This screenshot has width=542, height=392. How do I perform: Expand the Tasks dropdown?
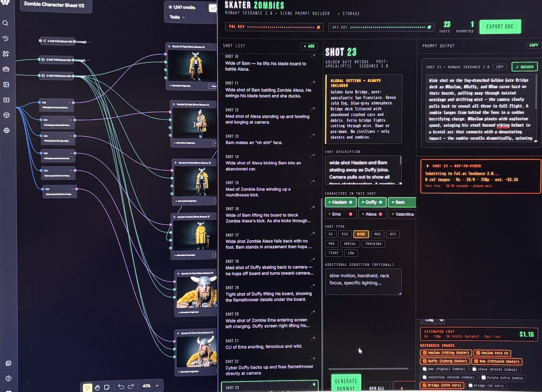[x=177, y=17]
